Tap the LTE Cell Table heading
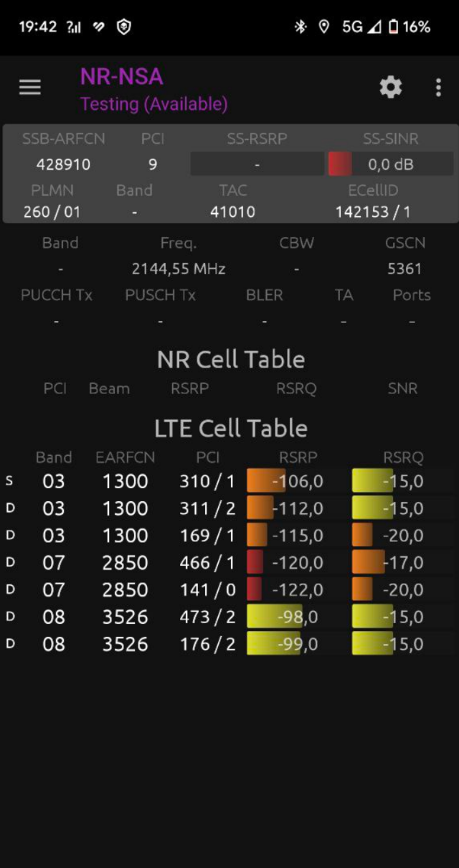The height and width of the screenshot is (868, 459). click(x=230, y=429)
